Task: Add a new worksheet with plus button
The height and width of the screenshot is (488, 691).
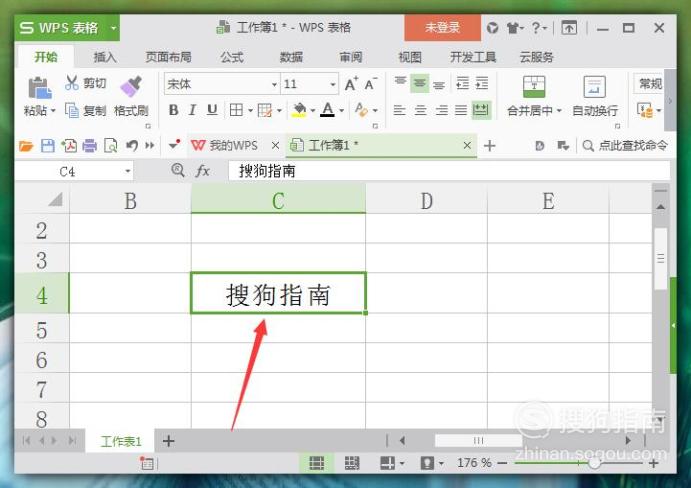Action: [168, 440]
